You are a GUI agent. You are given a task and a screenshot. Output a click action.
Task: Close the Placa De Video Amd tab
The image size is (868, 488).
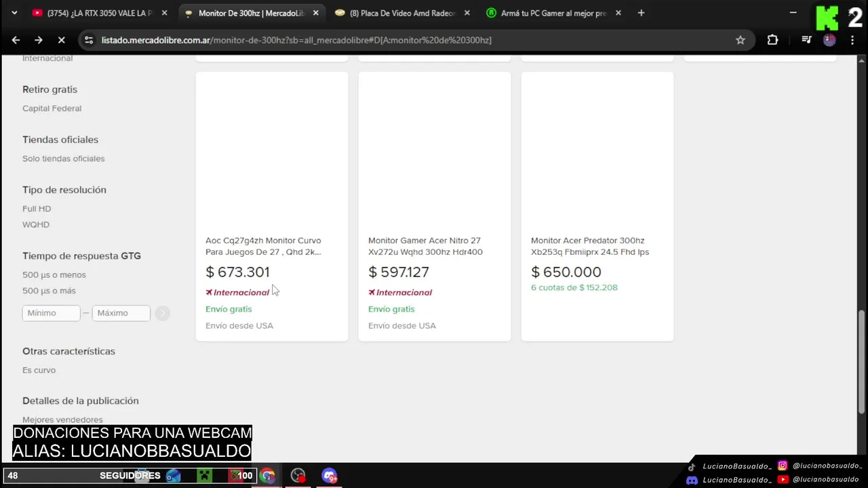(467, 13)
